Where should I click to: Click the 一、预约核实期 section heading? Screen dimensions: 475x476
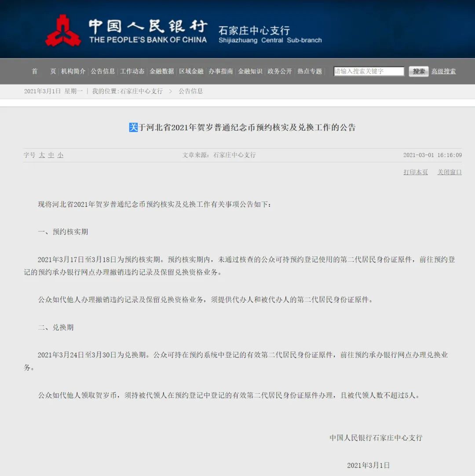(x=63, y=232)
